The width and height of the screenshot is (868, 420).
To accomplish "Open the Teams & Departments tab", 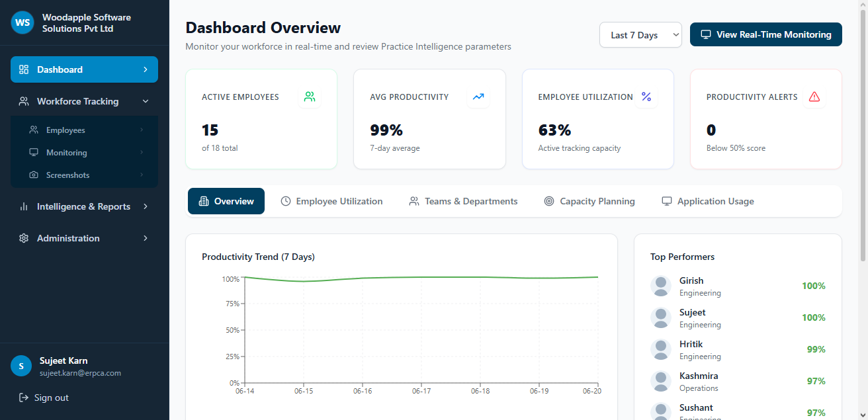I will tap(463, 201).
